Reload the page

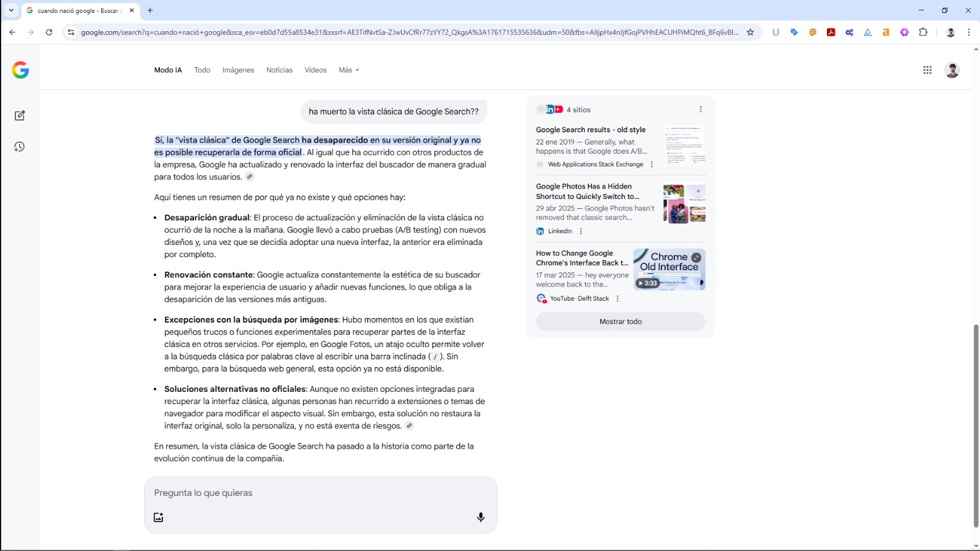click(x=49, y=32)
